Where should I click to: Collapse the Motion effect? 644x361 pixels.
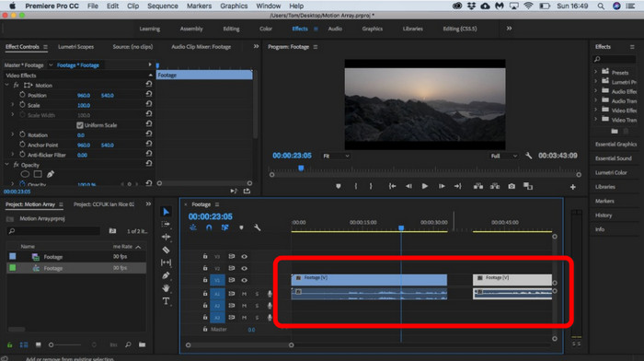click(x=7, y=85)
